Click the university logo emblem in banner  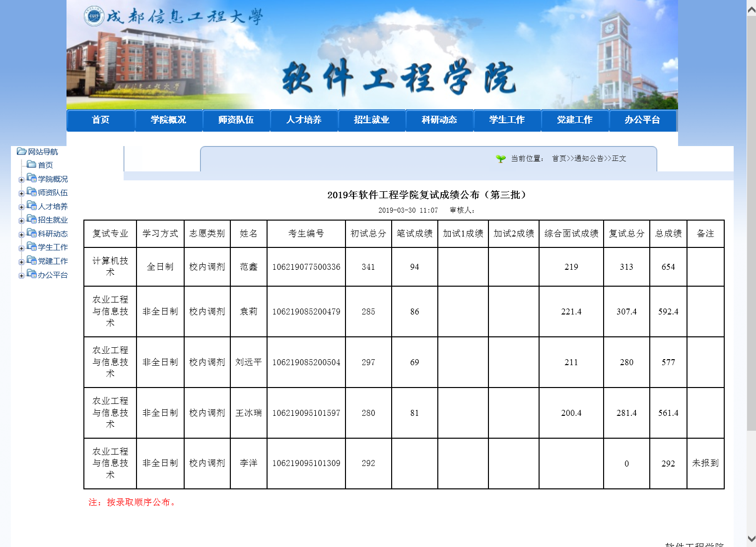click(94, 16)
